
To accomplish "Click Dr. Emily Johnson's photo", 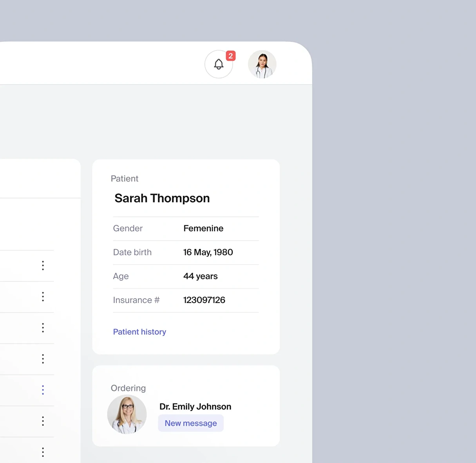I will 127,414.
